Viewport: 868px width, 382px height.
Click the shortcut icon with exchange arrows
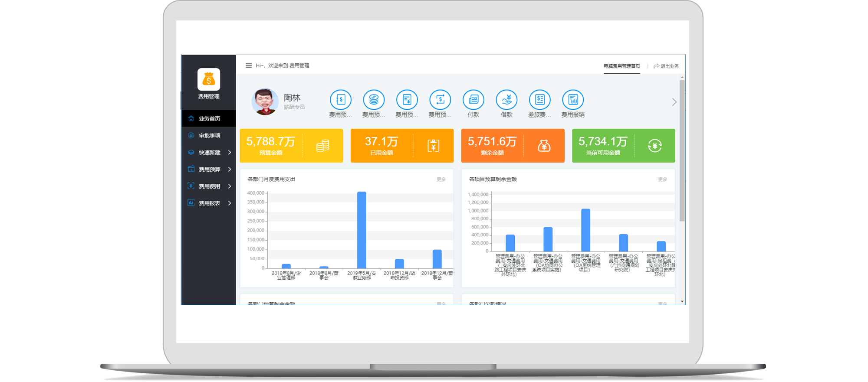coord(440,100)
